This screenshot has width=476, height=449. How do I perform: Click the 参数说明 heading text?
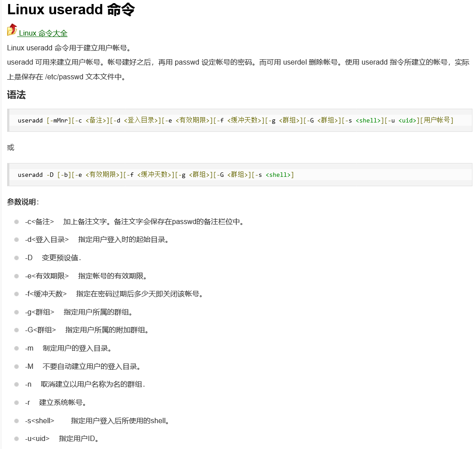click(x=23, y=202)
